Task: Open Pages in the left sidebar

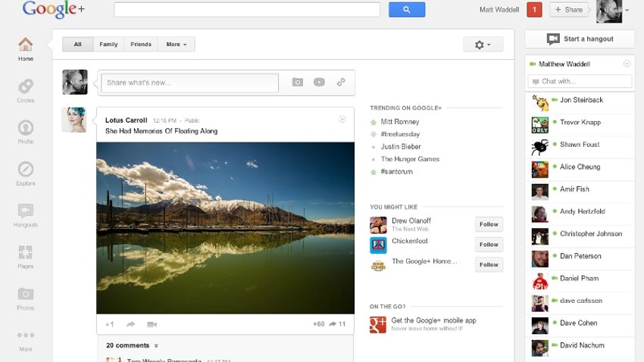Action: [26, 257]
